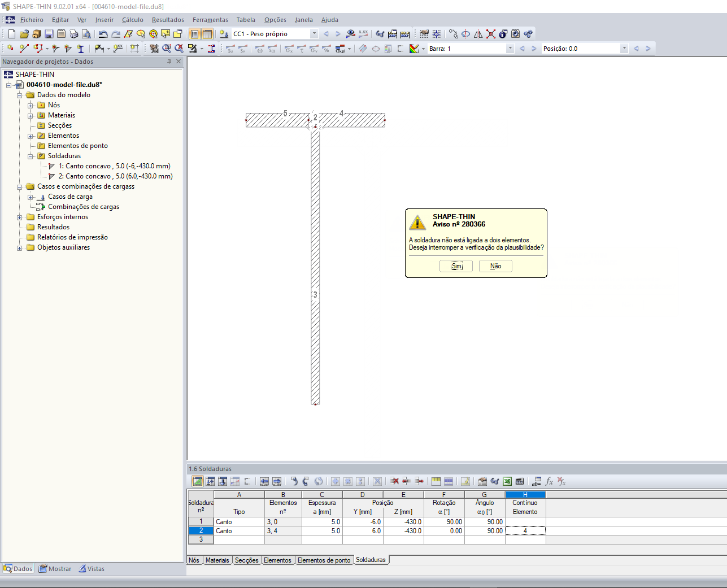The image size is (727, 588).
Task: Click element label 3 on the drawing
Action: click(x=315, y=295)
